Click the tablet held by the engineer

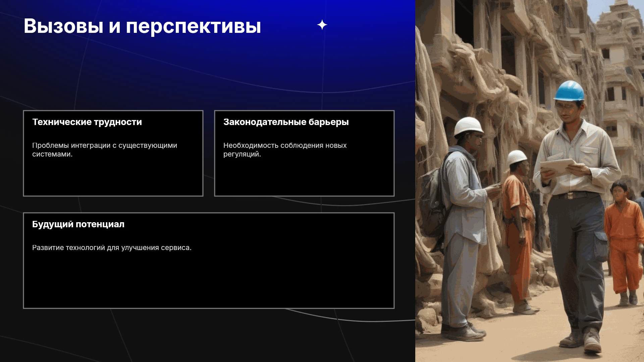point(558,166)
